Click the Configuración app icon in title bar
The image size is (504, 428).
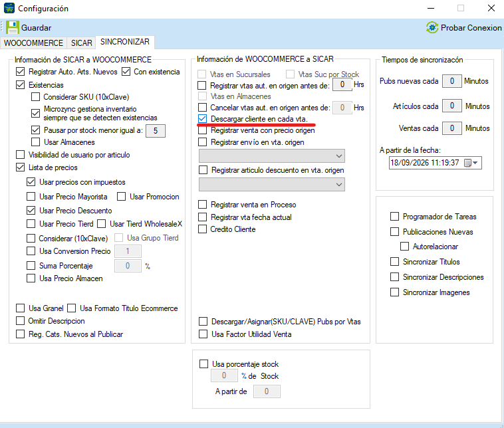point(9,8)
